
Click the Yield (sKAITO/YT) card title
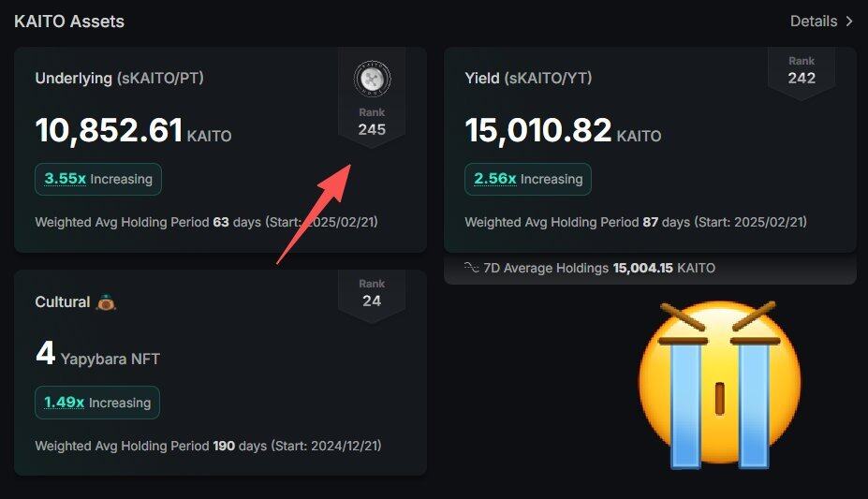pyautogui.click(x=528, y=78)
